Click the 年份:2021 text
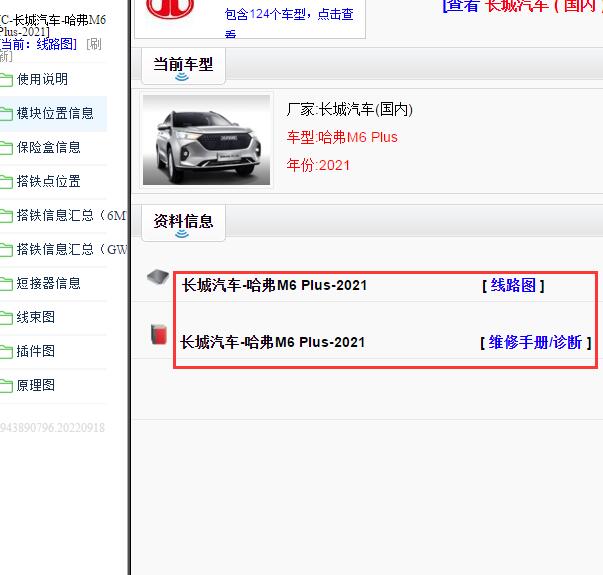603x575 pixels. (318, 165)
